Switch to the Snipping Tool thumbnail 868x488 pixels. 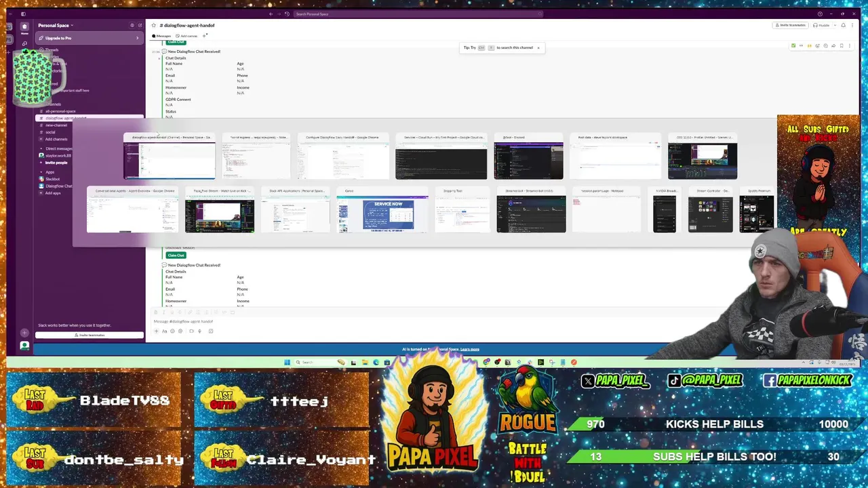click(x=462, y=211)
